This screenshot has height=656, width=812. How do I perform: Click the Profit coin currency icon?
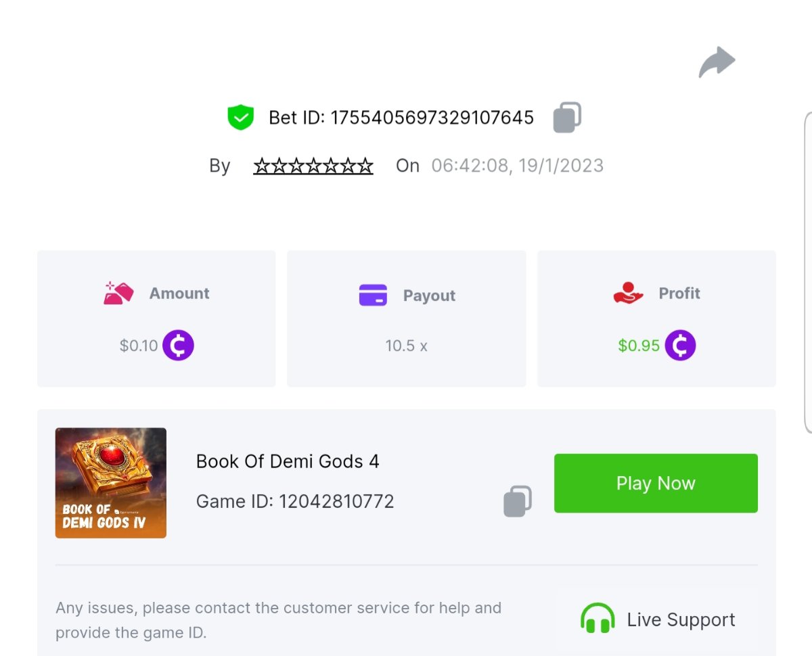click(680, 346)
